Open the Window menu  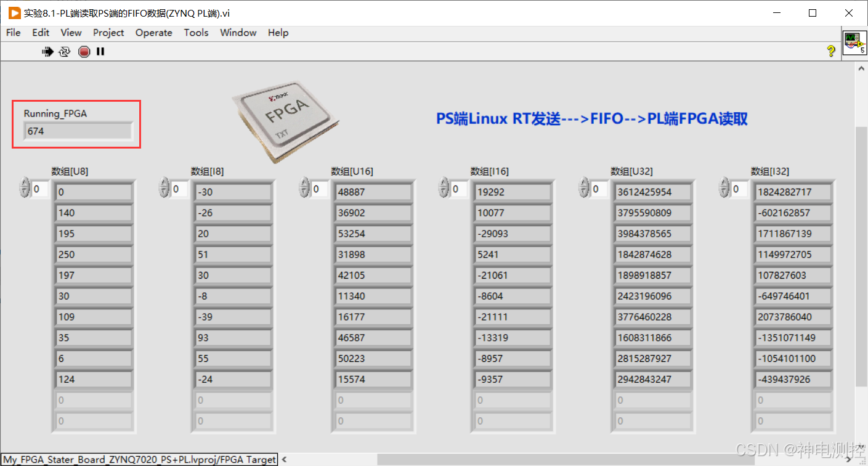pyautogui.click(x=238, y=33)
